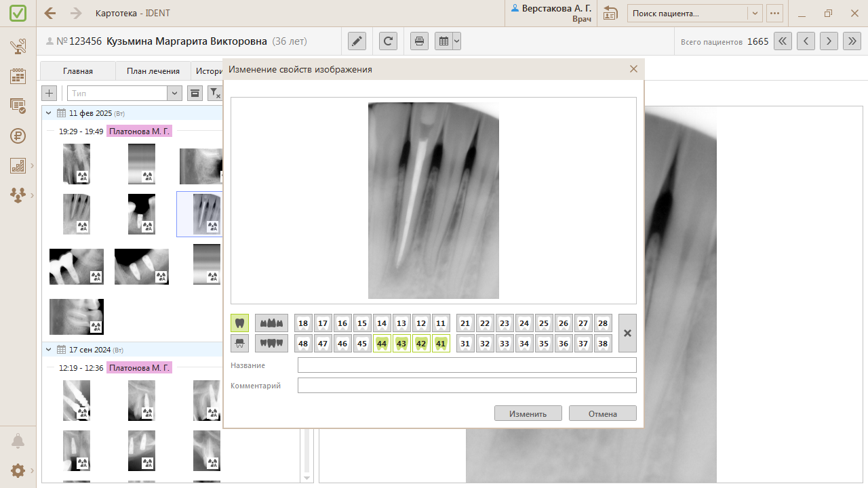Select tooth 18 in the chart
This screenshot has width=868, height=488.
click(303, 323)
